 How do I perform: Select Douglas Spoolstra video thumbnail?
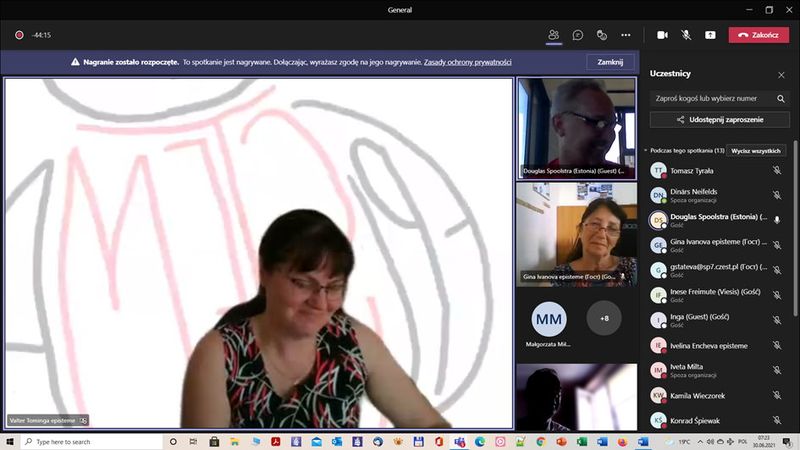coord(577,128)
